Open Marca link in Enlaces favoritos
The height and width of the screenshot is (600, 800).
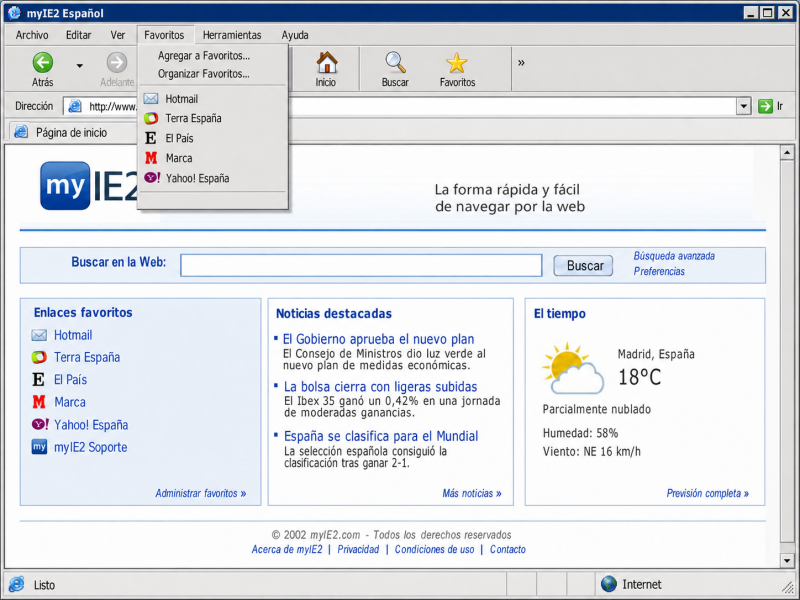[70, 402]
